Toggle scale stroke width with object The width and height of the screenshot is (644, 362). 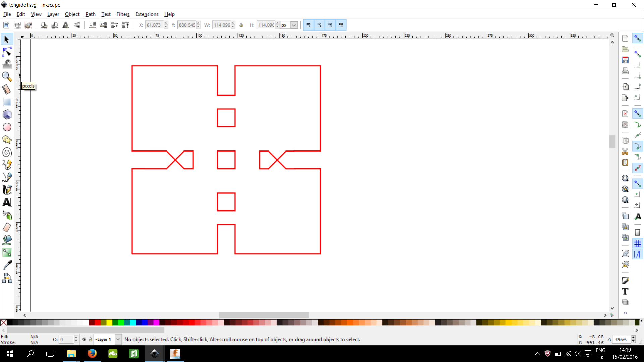(309, 25)
